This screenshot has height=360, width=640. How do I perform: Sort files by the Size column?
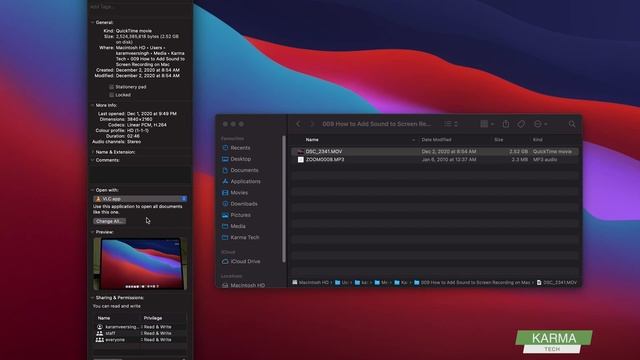(x=498, y=140)
